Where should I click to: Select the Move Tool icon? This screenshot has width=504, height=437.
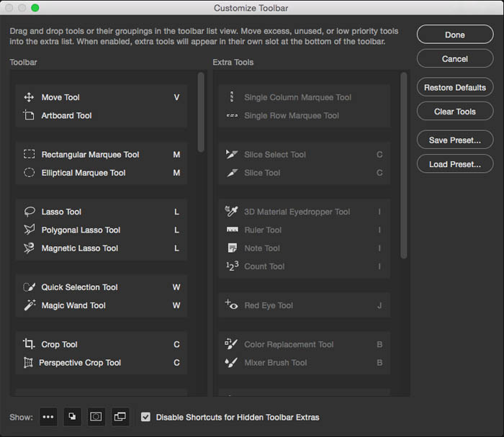[29, 97]
